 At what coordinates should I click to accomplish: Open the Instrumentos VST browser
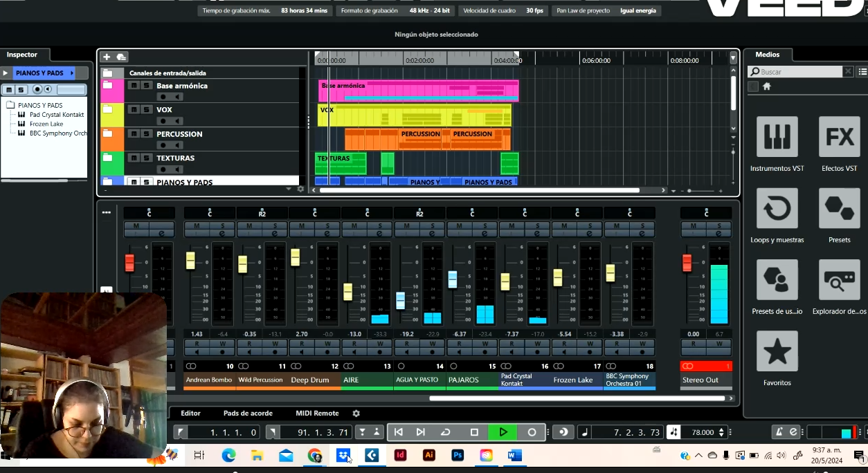777,137
